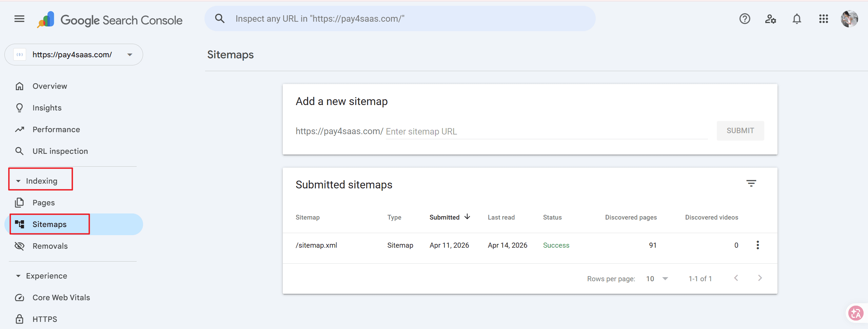Change the rows per page dropdown
This screenshot has width=868, height=329.
(657, 279)
